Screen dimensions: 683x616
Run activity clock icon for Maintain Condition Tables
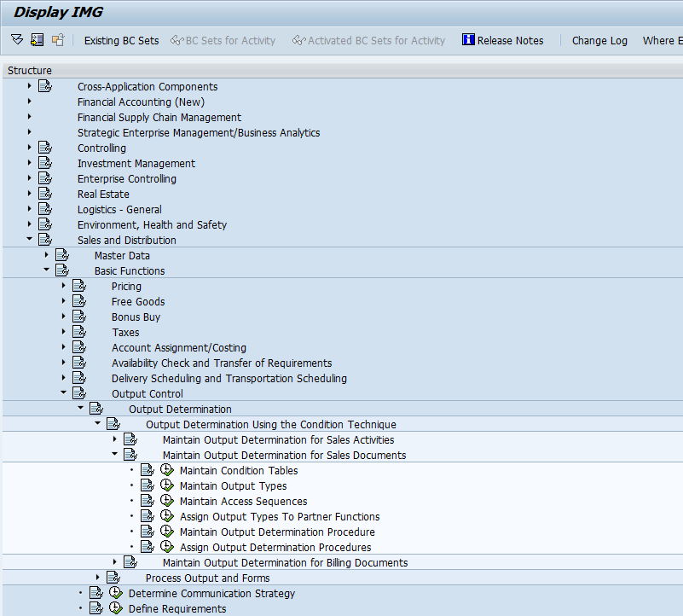coord(167,470)
